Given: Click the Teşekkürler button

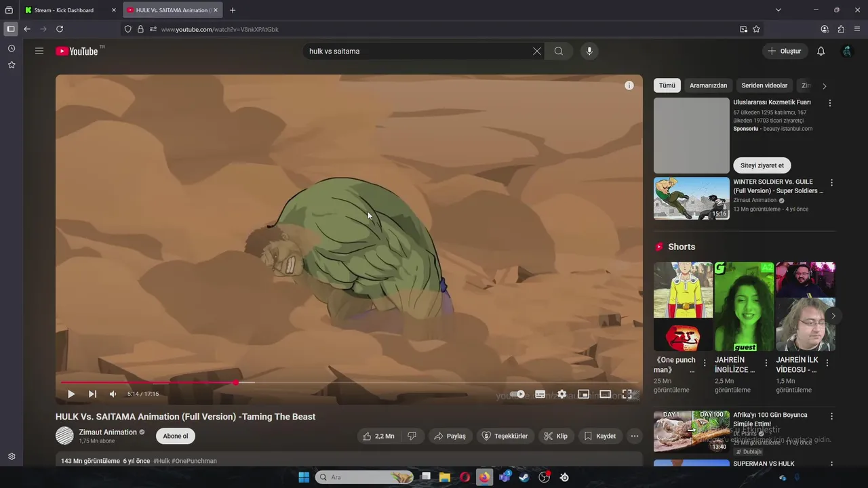Looking at the screenshot, I should pos(505,436).
